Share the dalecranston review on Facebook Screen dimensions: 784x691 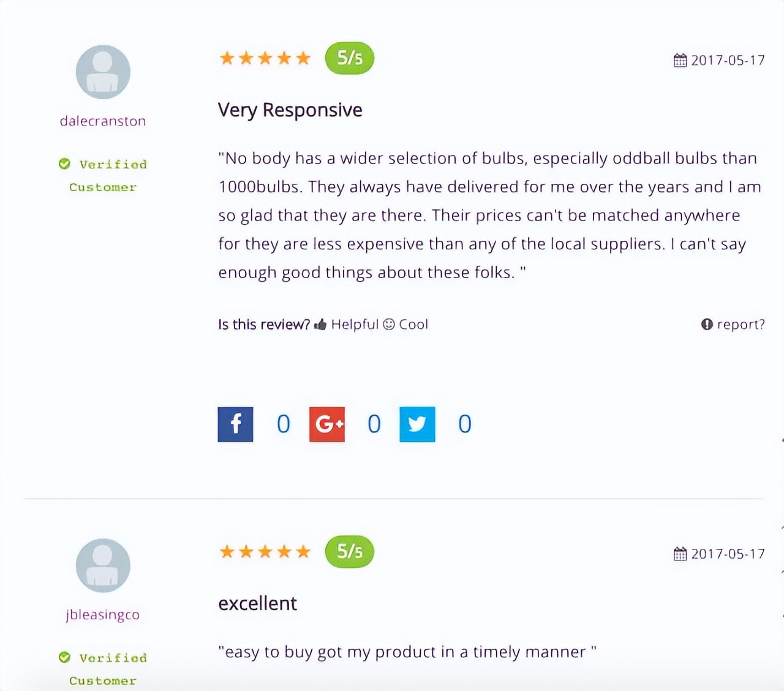point(235,424)
